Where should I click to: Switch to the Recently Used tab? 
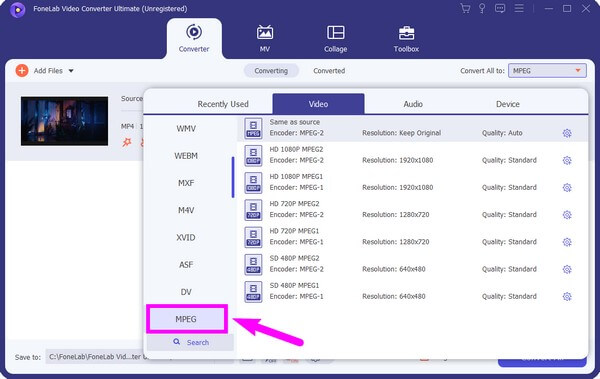click(x=223, y=104)
